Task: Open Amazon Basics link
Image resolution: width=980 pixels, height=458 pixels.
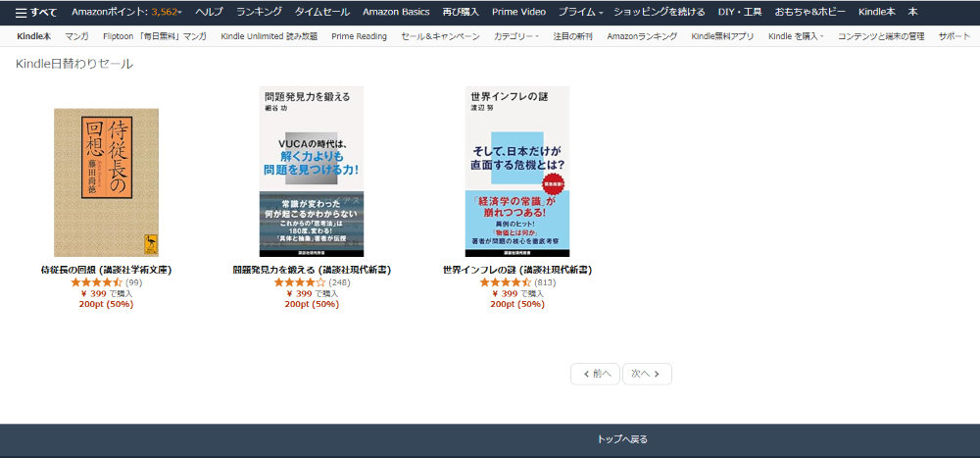Action: point(396,12)
